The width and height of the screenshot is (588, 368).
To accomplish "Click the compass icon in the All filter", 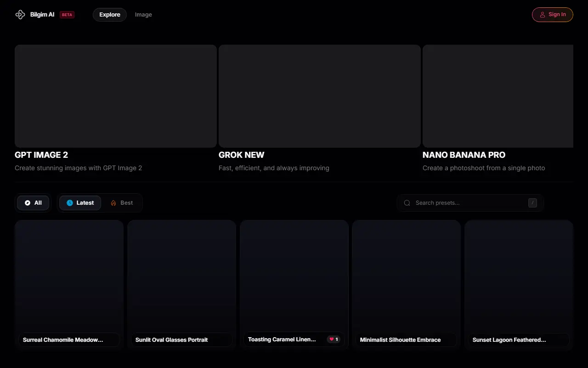I will click(28, 203).
